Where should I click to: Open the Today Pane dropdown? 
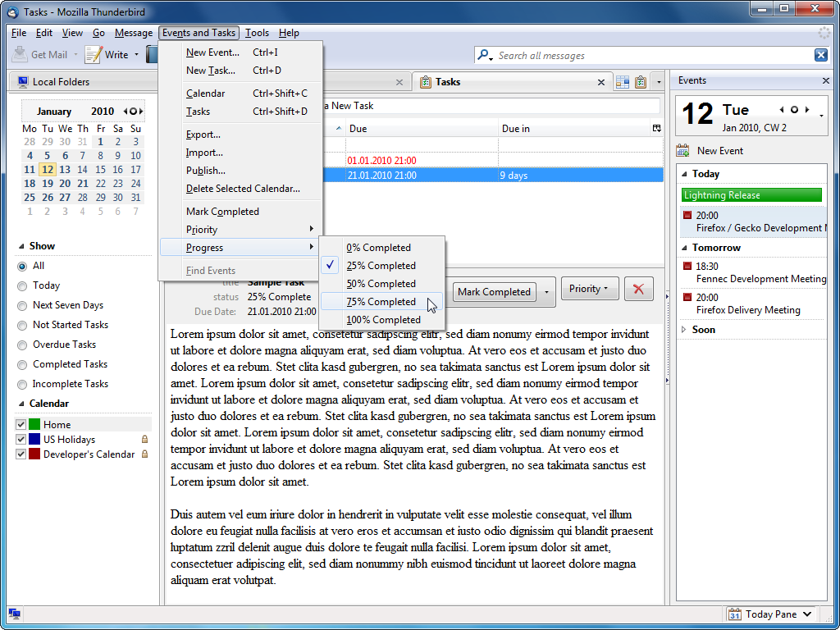[x=807, y=614]
